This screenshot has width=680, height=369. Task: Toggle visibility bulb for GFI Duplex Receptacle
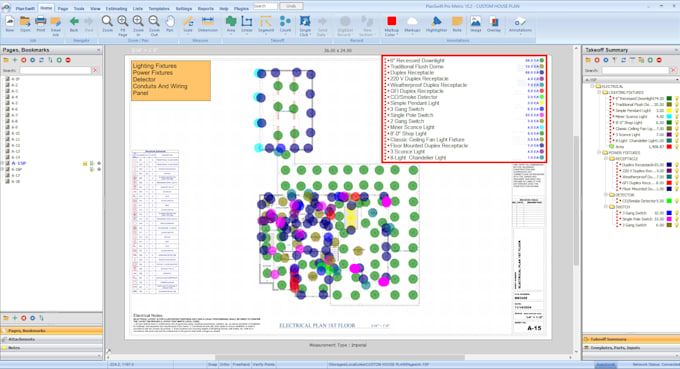point(677,183)
